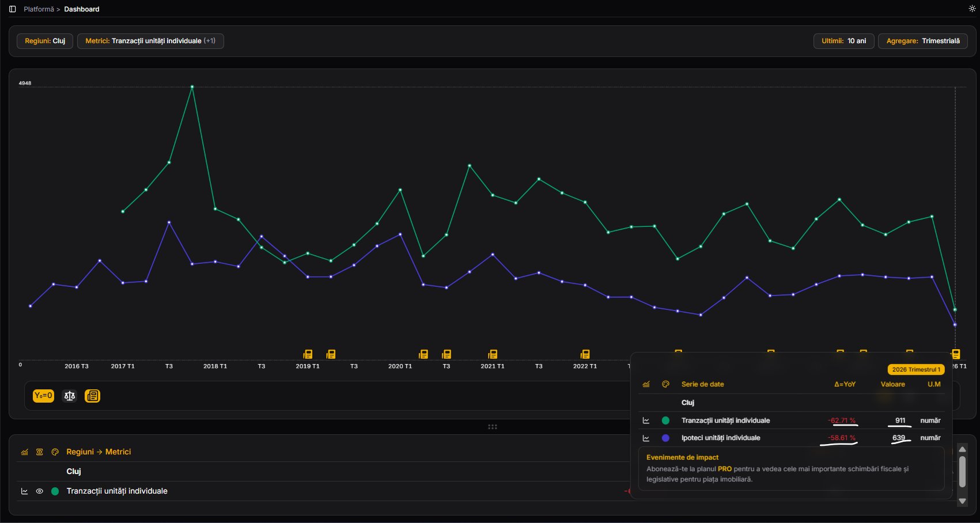Screen dimensions: 980x523
Task: Hide Tranzacții unități individuale via eye icon
Action: pyautogui.click(x=40, y=491)
